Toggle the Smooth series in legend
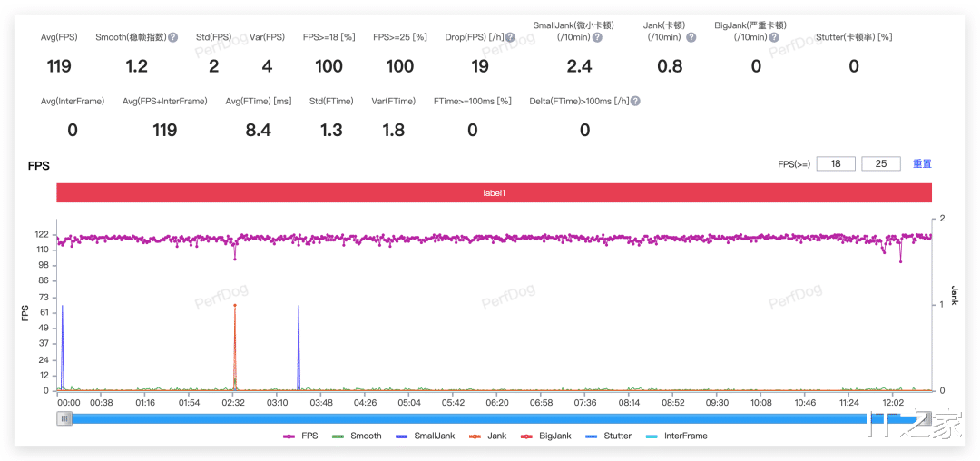 click(357, 436)
